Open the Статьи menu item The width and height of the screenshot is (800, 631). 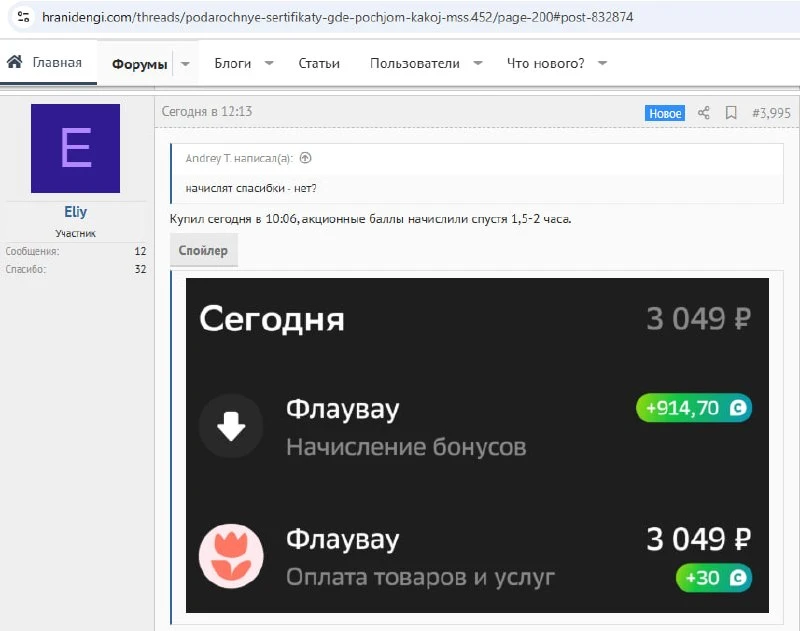click(x=319, y=63)
